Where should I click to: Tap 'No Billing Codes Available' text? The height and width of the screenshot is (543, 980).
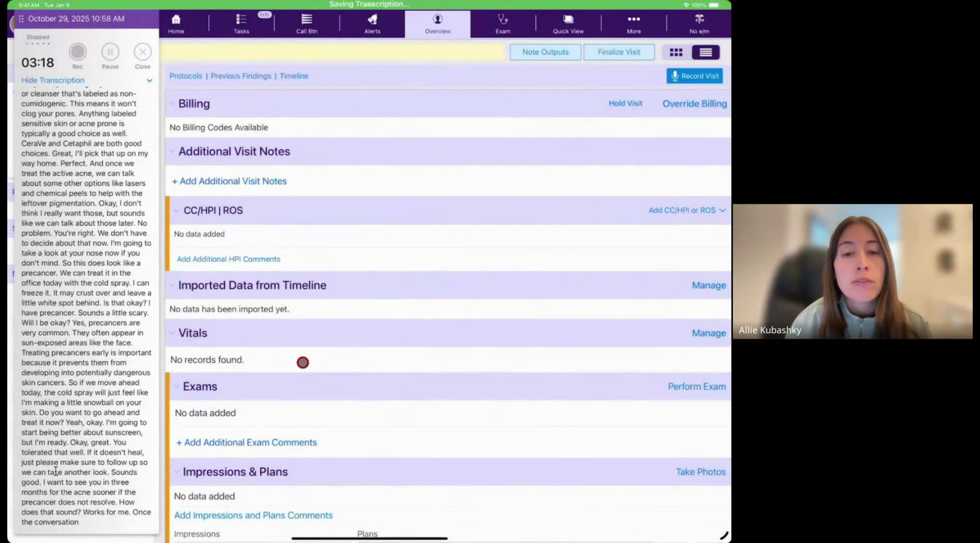(219, 127)
